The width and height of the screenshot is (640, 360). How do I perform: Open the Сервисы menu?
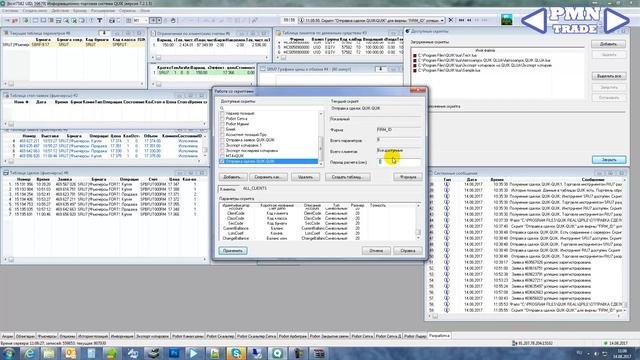click(127, 11)
